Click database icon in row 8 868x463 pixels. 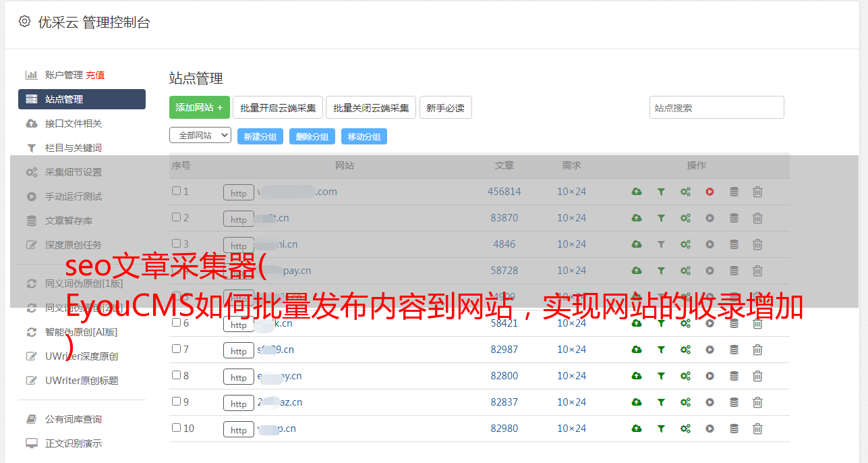[734, 376]
